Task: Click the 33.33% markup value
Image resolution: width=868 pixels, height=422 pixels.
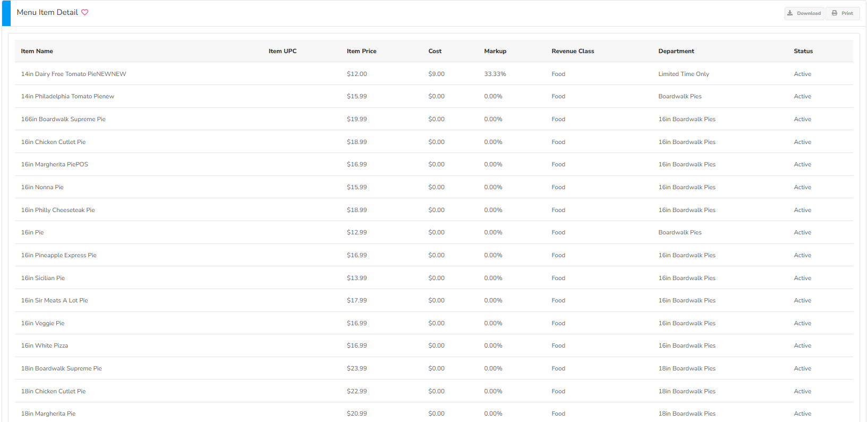Action: 495,74
